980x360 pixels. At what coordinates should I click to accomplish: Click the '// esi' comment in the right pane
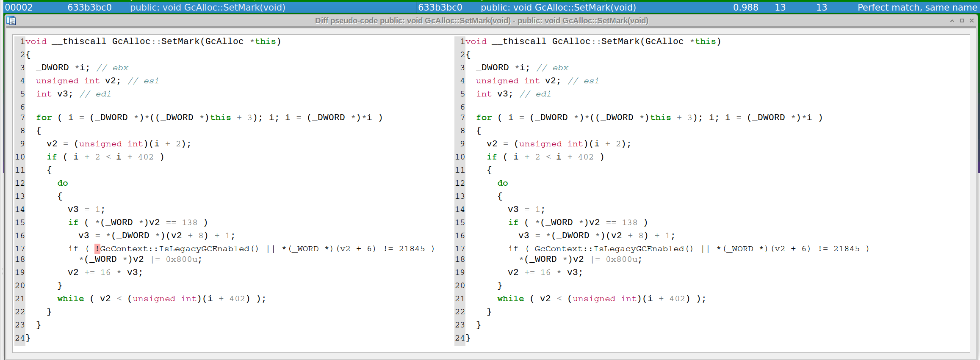[583, 81]
